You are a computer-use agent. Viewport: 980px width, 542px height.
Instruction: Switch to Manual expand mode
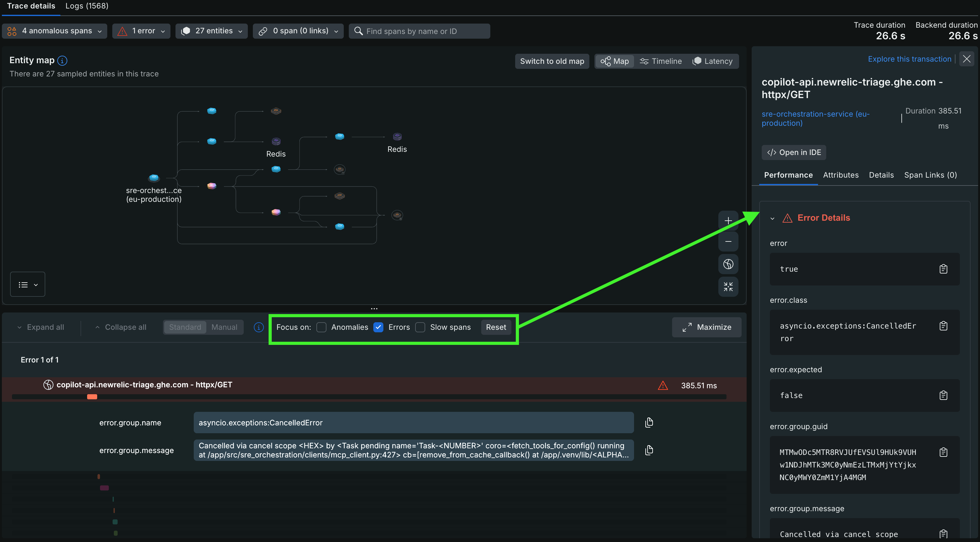coord(224,327)
